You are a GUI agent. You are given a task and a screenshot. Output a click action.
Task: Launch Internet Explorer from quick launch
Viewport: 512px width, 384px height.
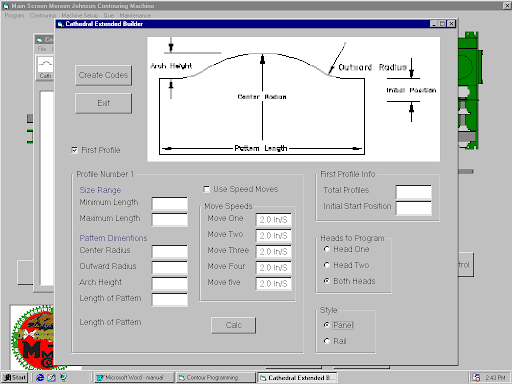click(40, 377)
